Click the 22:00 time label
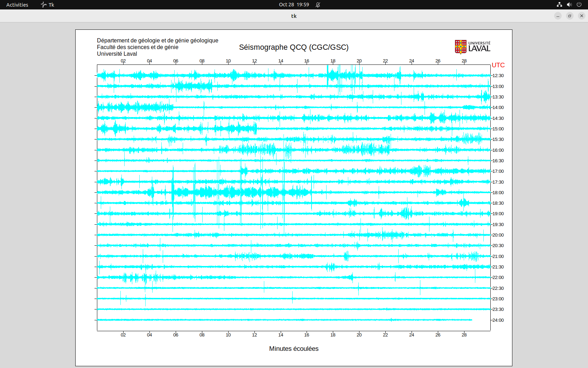The image size is (588, 368). (498, 278)
